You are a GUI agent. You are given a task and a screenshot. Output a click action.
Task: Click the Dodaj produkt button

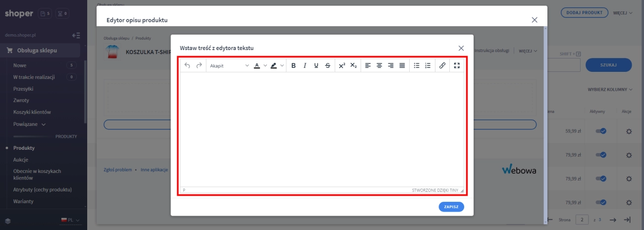[584, 12]
